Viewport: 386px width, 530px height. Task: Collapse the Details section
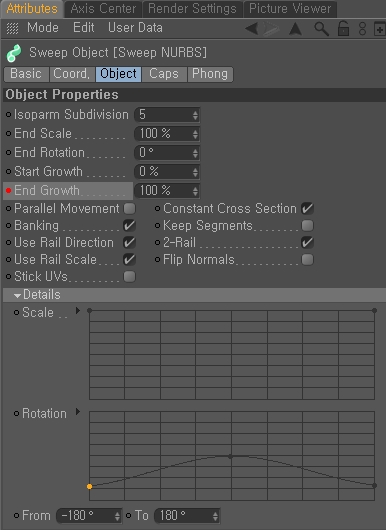[x=18, y=295]
